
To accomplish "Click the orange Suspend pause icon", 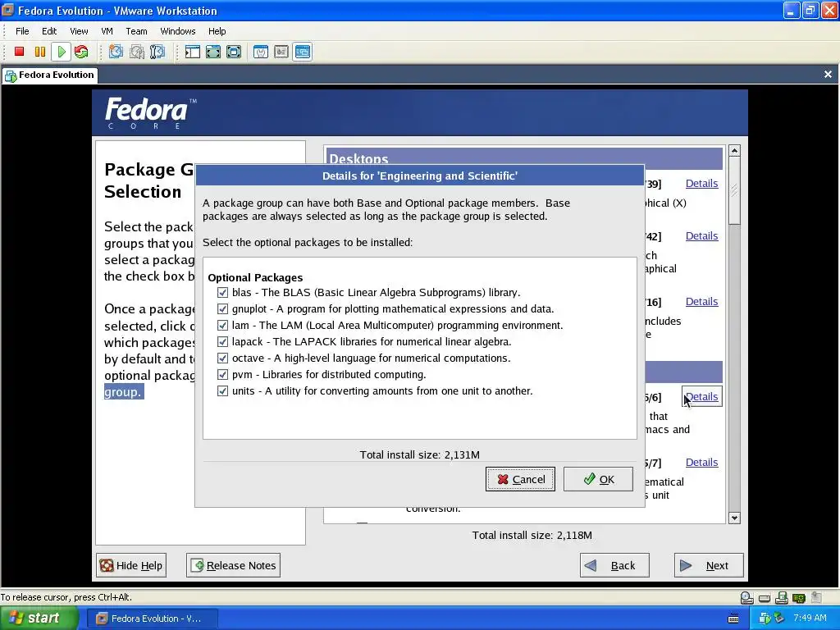I will click(x=40, y=52).
